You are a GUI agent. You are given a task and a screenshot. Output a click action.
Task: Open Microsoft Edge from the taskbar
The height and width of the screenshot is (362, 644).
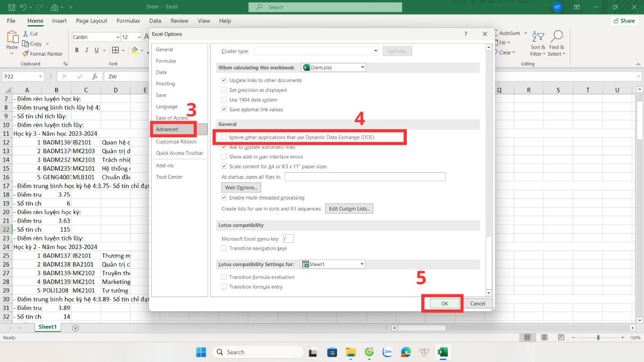[406, 352]
